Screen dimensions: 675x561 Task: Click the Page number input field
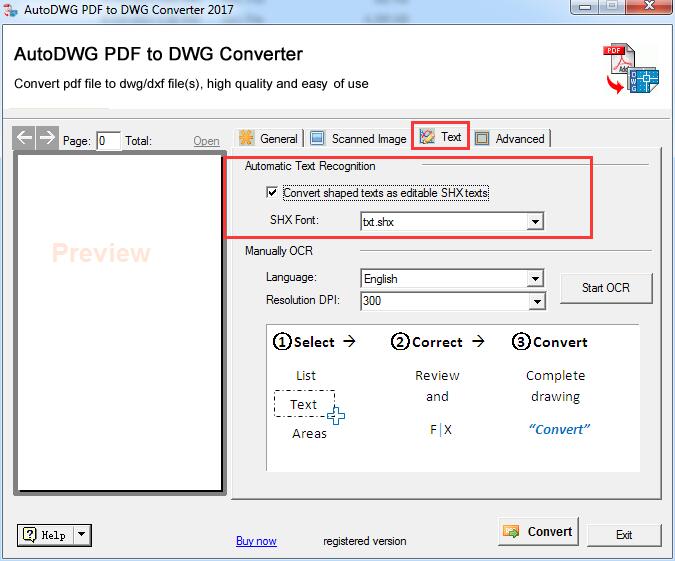point(108,141)
